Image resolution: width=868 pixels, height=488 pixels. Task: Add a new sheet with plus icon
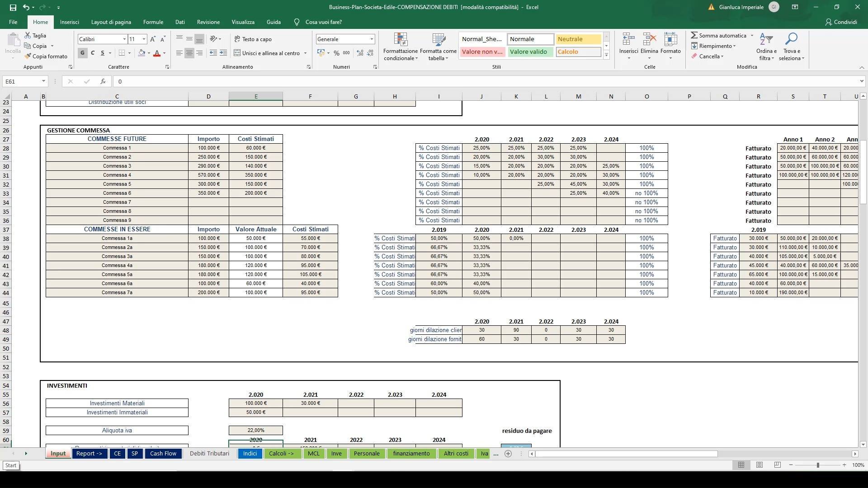(508, 454)
